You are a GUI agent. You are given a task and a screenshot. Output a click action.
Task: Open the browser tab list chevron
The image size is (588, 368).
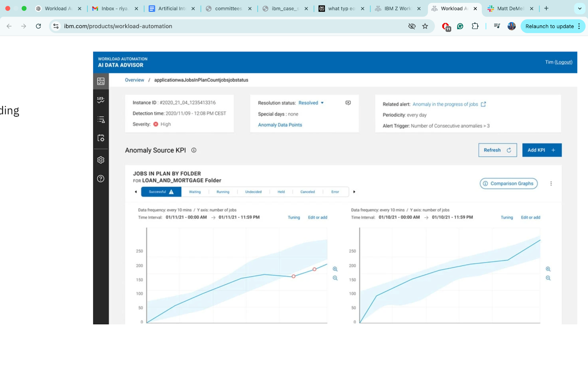click(x=580, y=8)
